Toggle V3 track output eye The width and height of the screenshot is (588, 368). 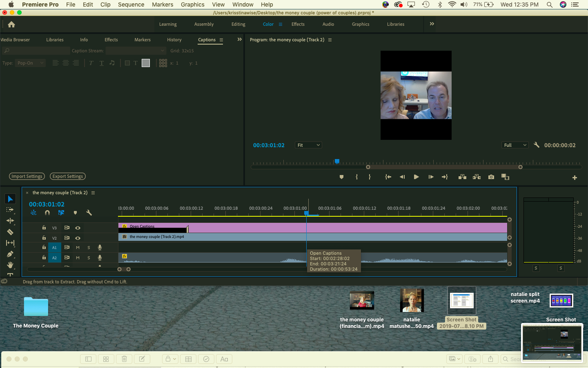(x=78, y=228)
